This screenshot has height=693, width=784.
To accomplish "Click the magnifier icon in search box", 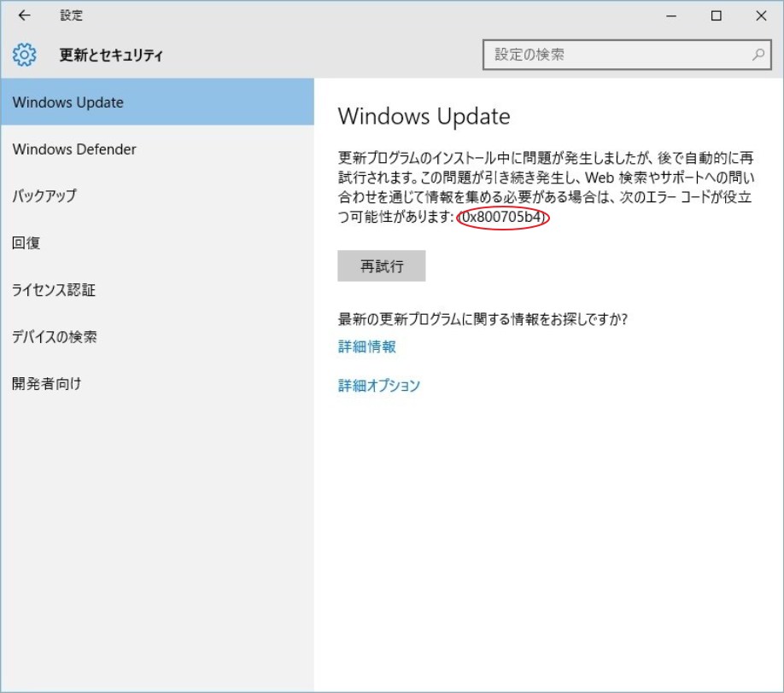I will click(x=757, y=54).
